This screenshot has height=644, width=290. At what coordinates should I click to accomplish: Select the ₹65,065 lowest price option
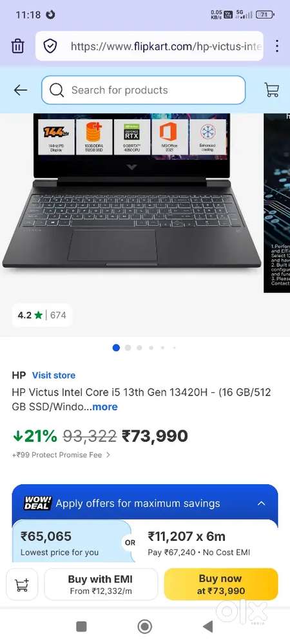72,541
